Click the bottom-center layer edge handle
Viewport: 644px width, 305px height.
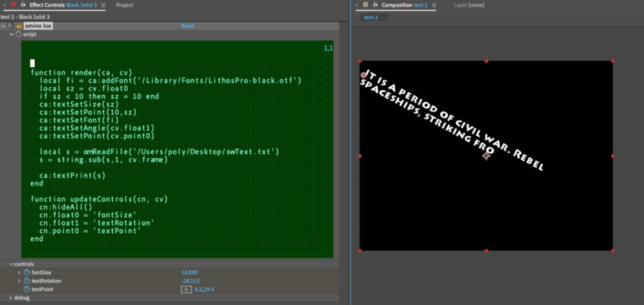tap(486, 251)
